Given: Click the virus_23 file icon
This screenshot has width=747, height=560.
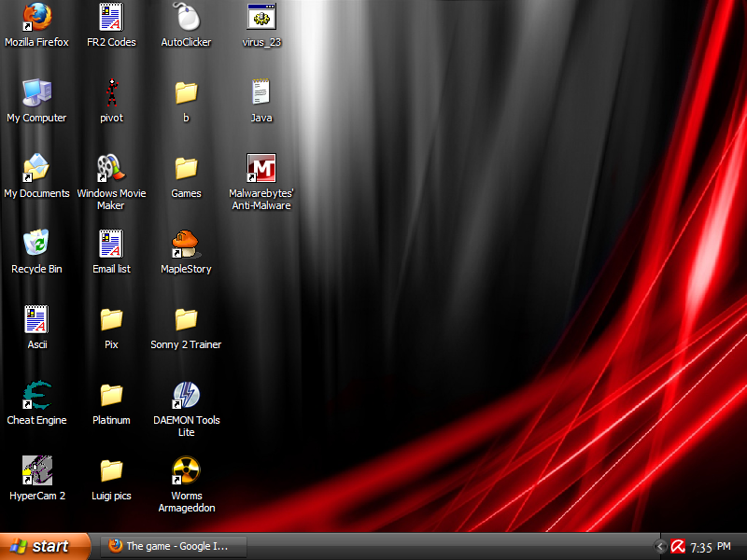Looking at the screenshot, I should [x=261, y=17].
